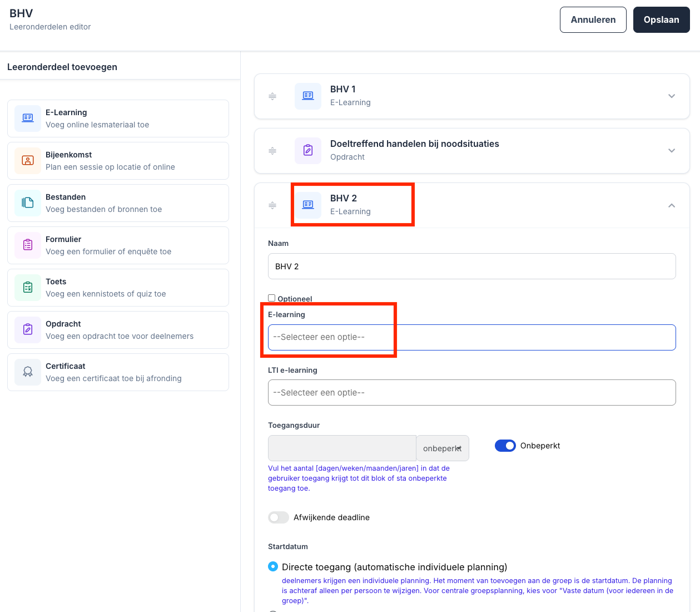The image size is (700, 612).
Task: Click the Opslaan button
Action: (661, 20)
